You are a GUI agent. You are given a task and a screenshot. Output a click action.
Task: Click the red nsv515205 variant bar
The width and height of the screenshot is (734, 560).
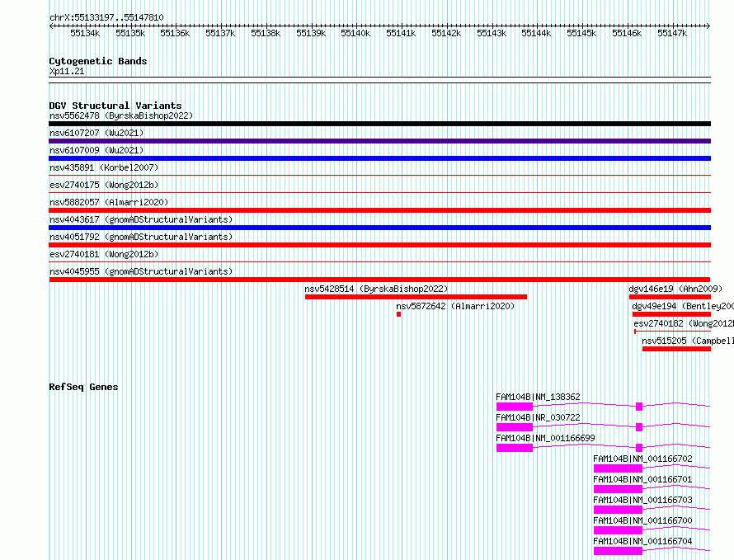point(676,349)
